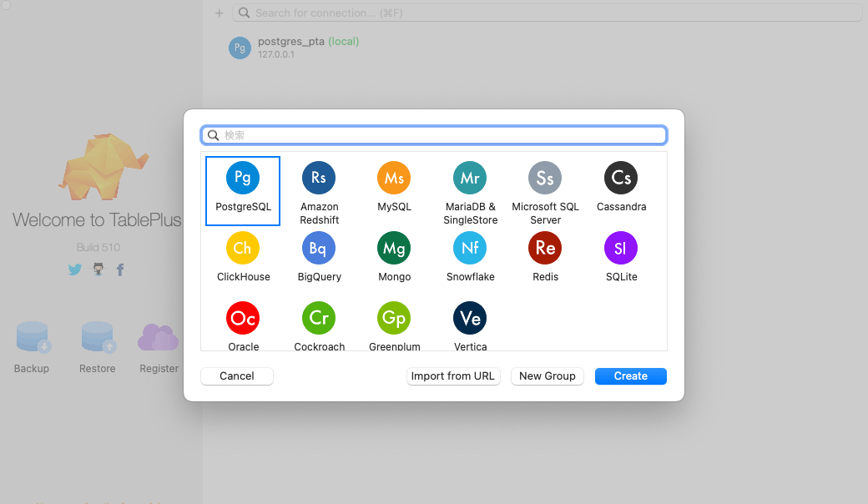Select the Vertica database icon
Viewport: 868px width, 504px height.
(469, 318)
